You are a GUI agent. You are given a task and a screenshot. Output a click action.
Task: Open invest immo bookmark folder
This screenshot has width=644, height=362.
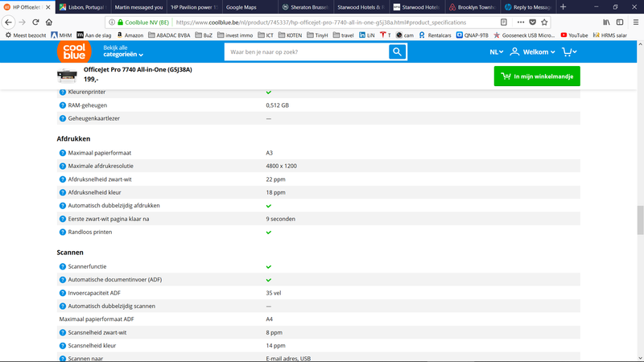coord(235,35)
